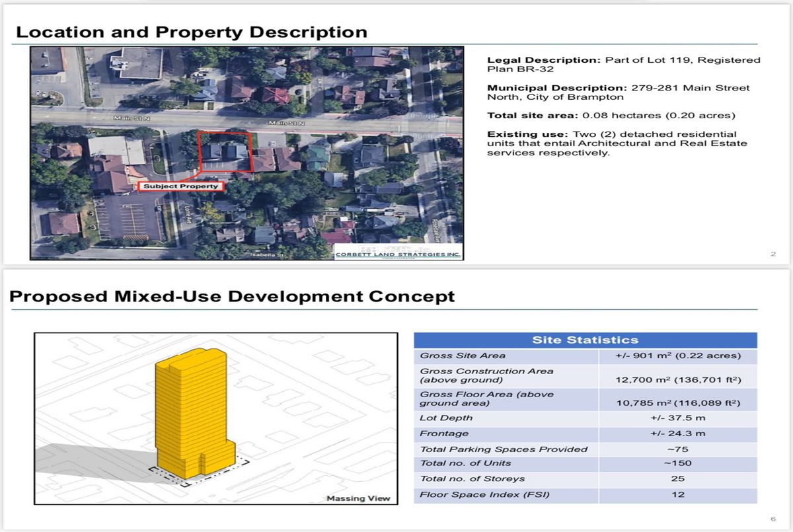Click the Total site area line
This screenshot has width=793, height=532.
click(x=611, y=116)
